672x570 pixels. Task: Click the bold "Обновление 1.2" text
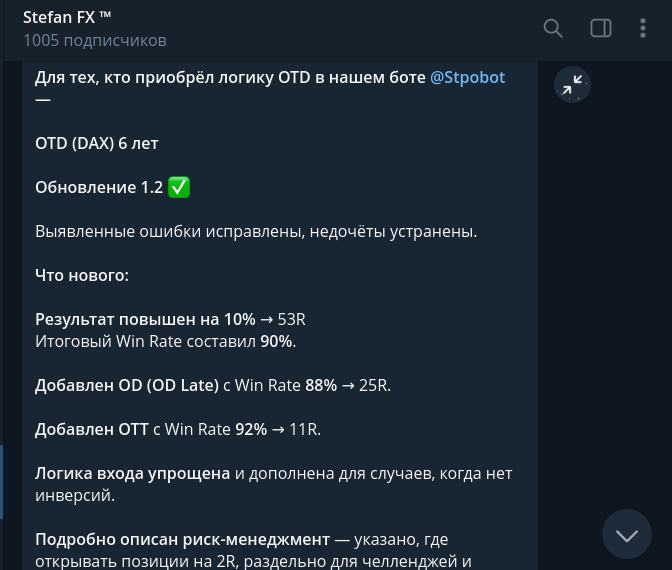(x=98, y=187)
